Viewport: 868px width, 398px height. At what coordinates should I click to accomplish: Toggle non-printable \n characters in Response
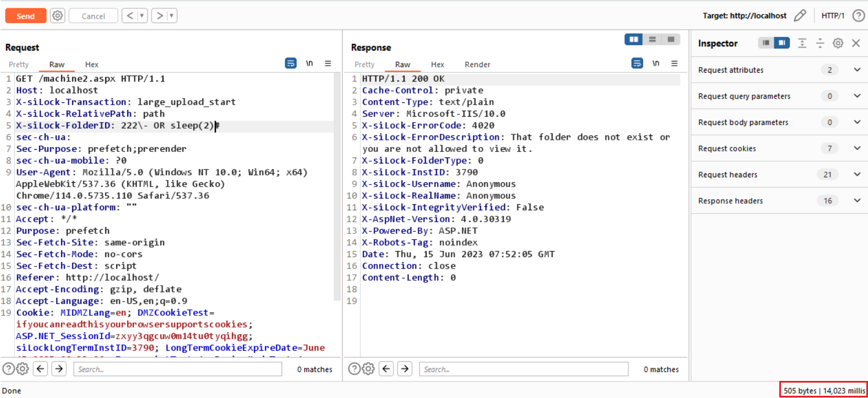[x=656, y=63]
